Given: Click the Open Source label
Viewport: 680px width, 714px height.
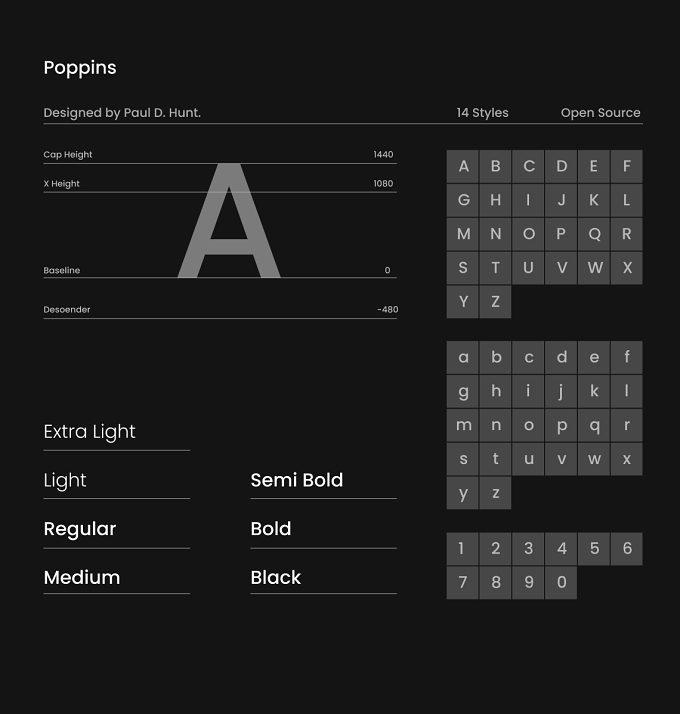Looking at the screenshot, I should click(601, 112).
